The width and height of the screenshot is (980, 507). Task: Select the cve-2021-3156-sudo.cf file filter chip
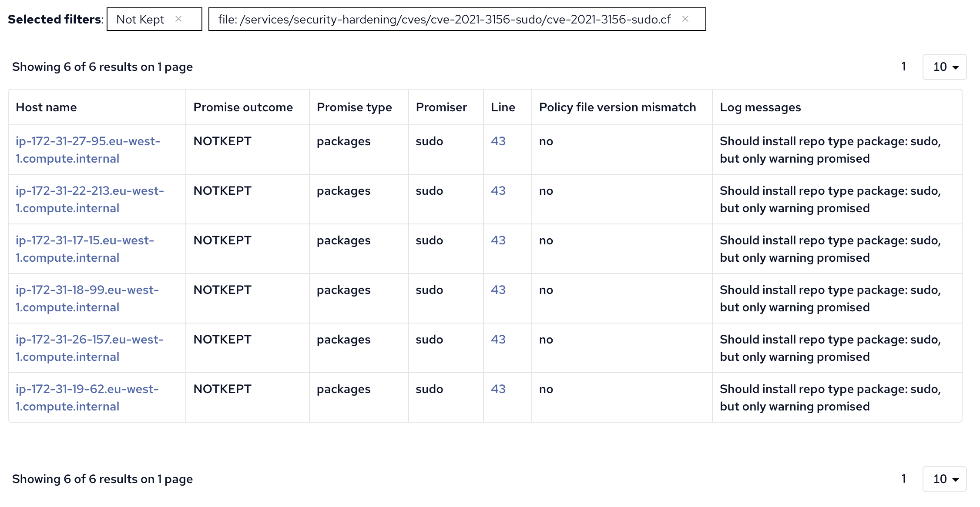(x=457, y=19)
